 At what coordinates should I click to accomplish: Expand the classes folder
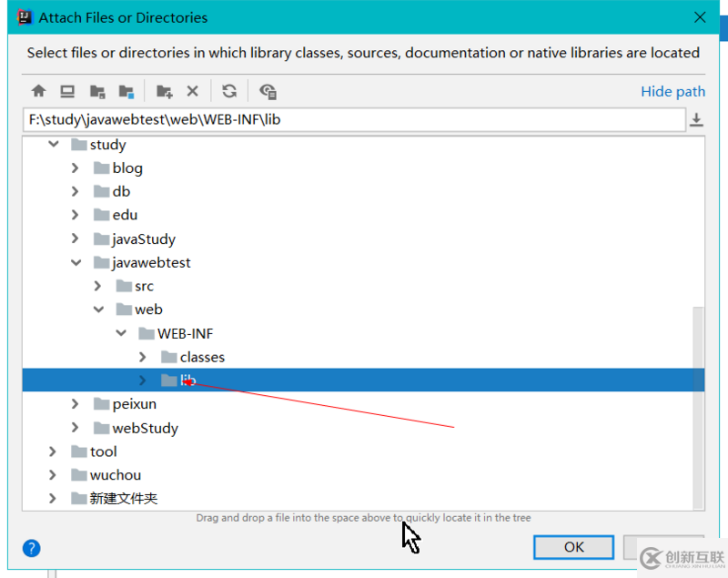pos(143,357)
